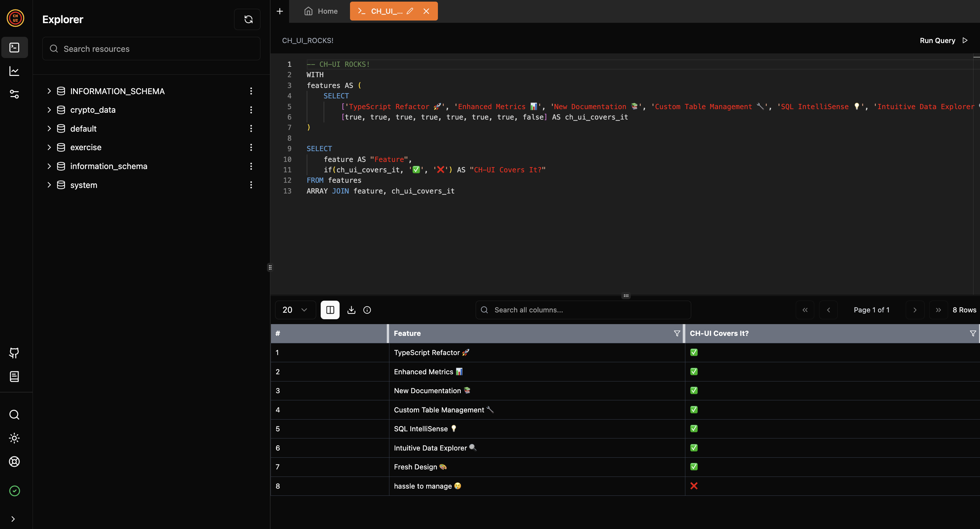Screen dimensions: 980x529
Task: Refresh the Explorer resources
Action: (x=248, y=20)
